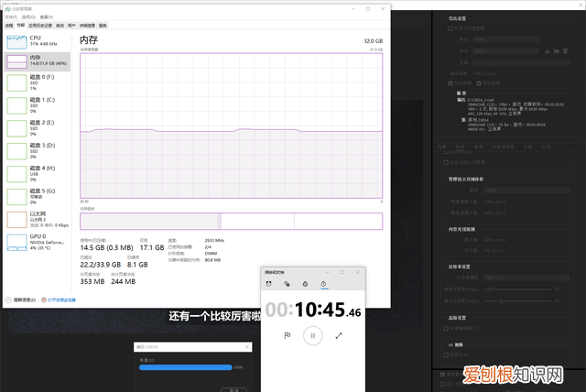Toggle the 包含 HDR10 元数据 checkbox
Viewport: 586px width, 392px height.
click(446, 162)
